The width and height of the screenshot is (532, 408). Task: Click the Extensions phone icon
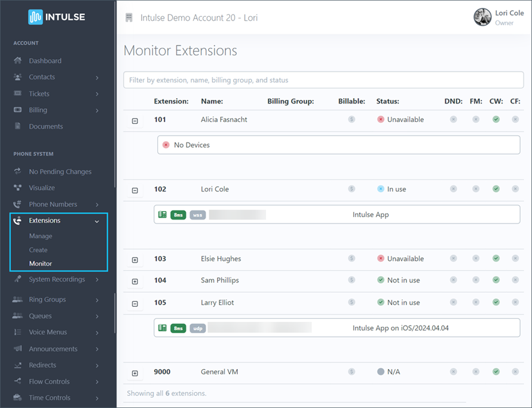tap(18, 220)
